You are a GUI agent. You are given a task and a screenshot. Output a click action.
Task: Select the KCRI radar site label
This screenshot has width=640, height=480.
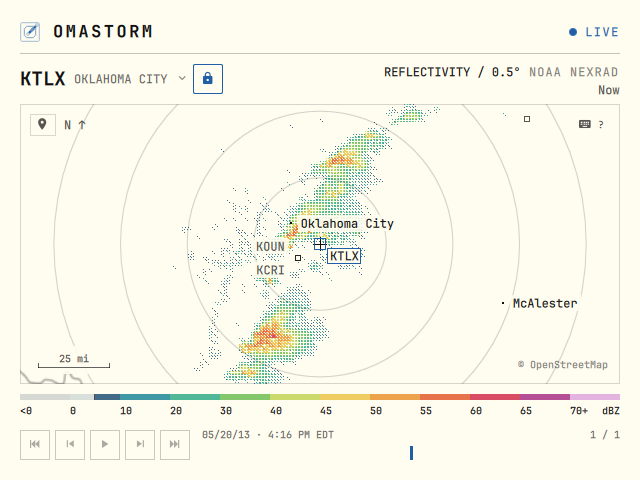tap(270, 270)
